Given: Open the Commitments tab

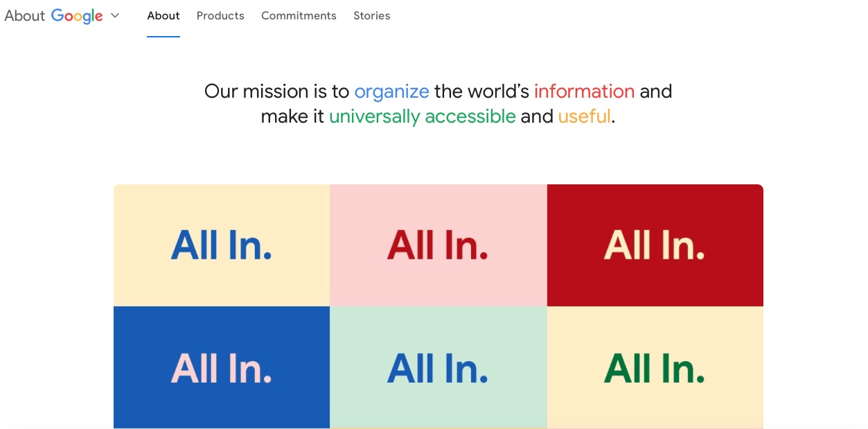Looking at the screenshot, I should 299,15.
